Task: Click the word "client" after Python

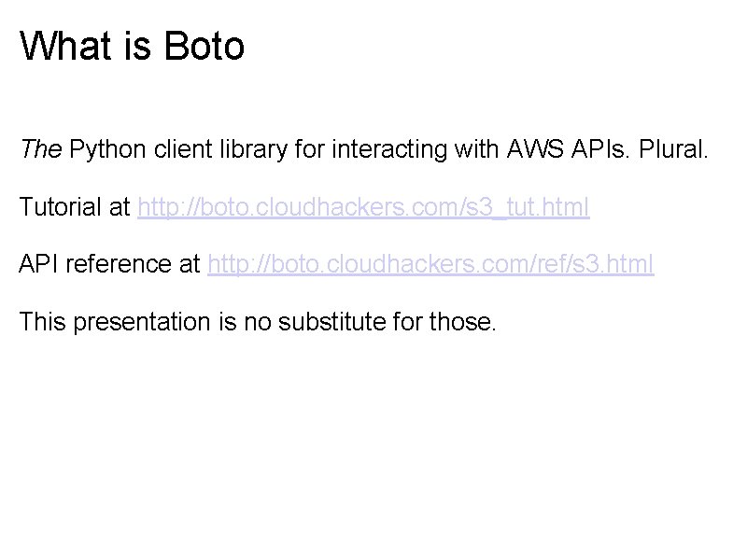Action: [x=167, y=149]
